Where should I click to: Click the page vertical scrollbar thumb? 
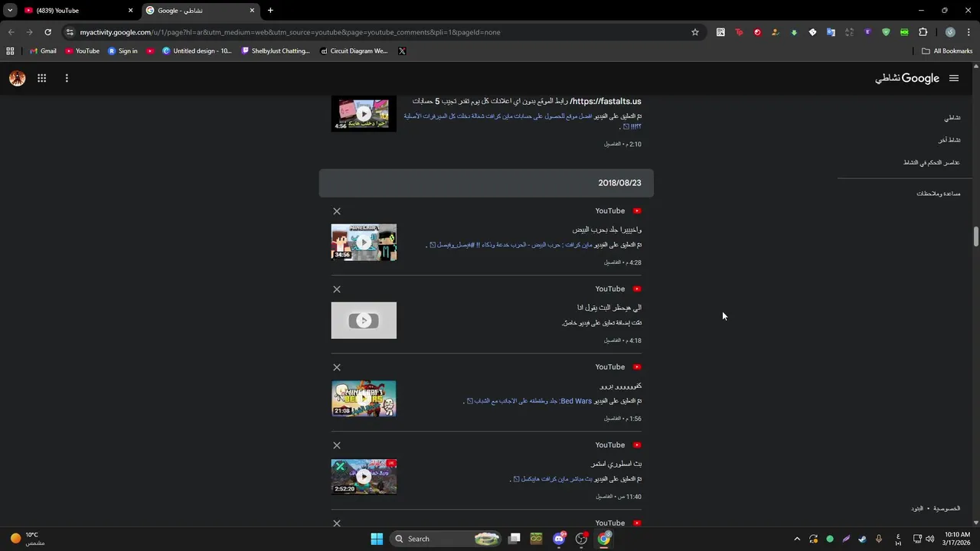[976, 236]
